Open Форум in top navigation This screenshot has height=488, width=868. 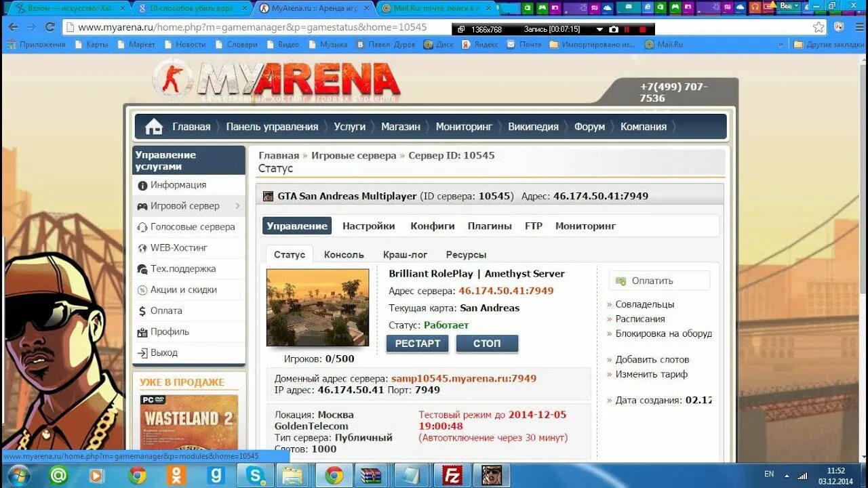[x=589, y=127]
